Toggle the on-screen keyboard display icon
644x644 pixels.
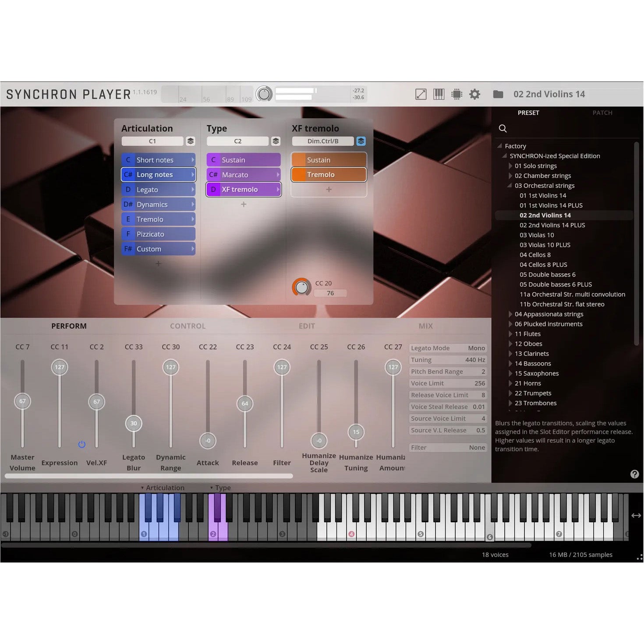(438, 94)
